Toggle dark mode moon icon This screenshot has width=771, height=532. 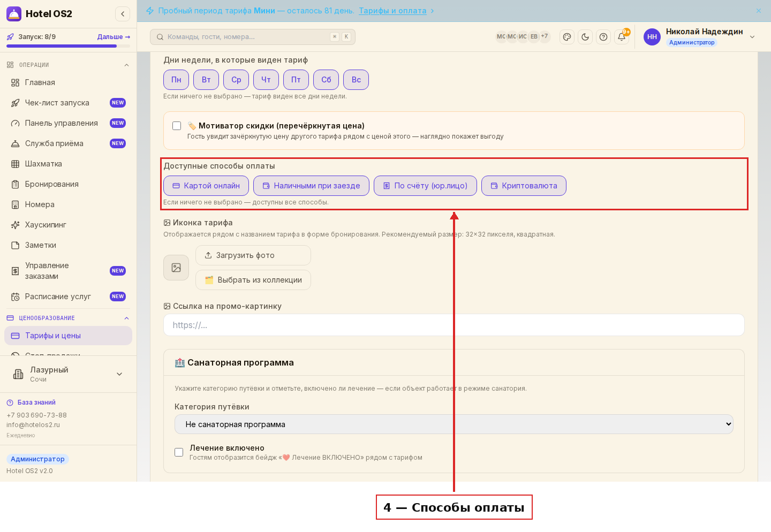[585, 37]
